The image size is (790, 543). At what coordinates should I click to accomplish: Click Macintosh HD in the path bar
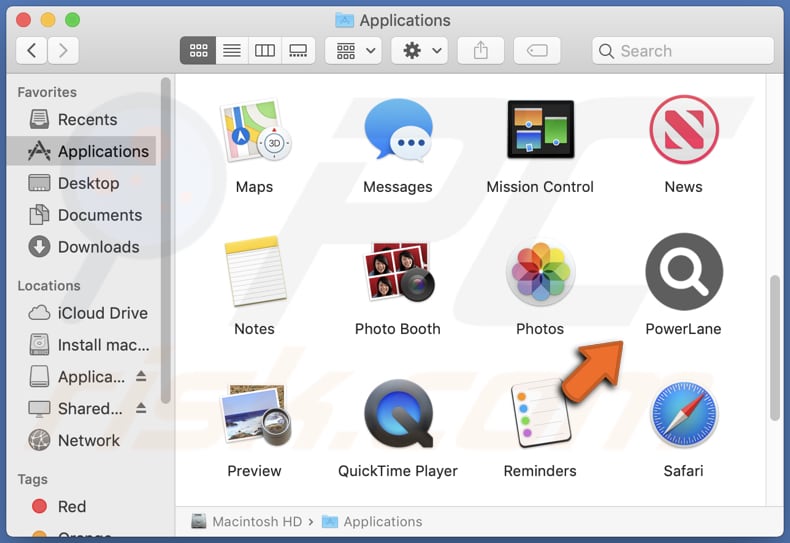pyautogui.click(x=247, y=521)
